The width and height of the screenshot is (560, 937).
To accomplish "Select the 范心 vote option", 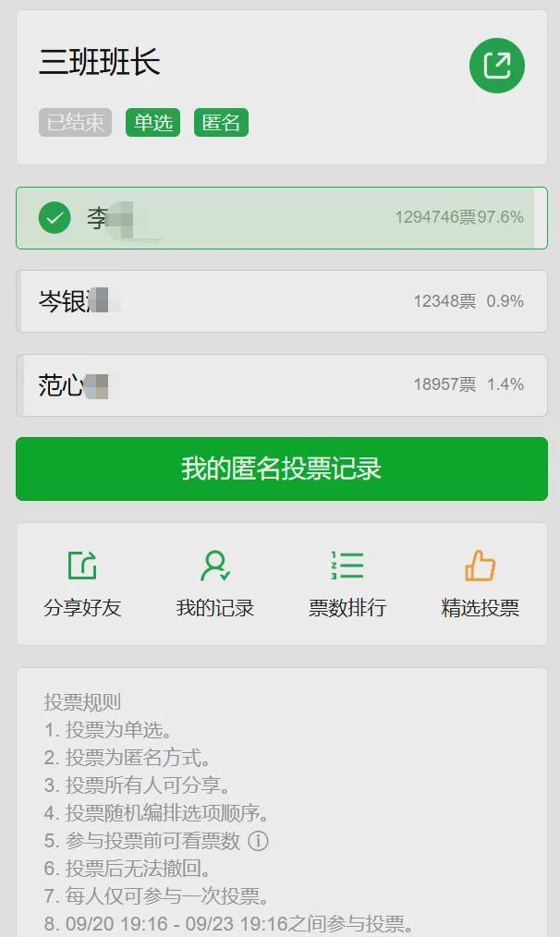I will pos(282,384).
